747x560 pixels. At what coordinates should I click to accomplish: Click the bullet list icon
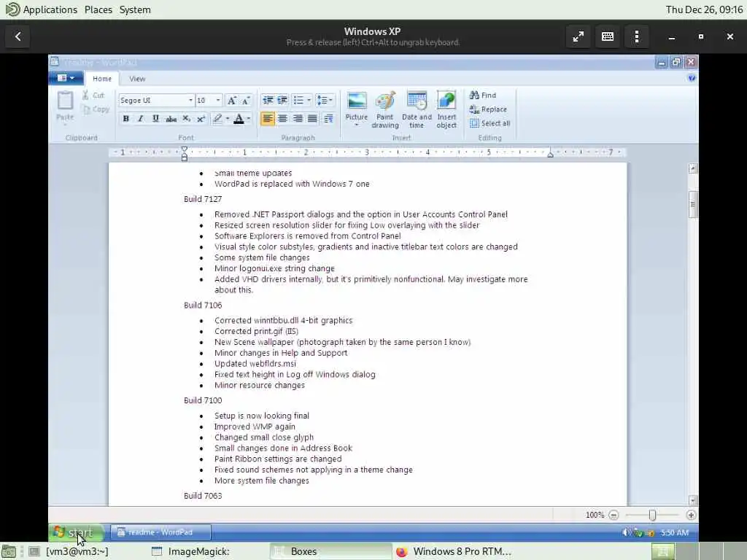click(298, 100)
